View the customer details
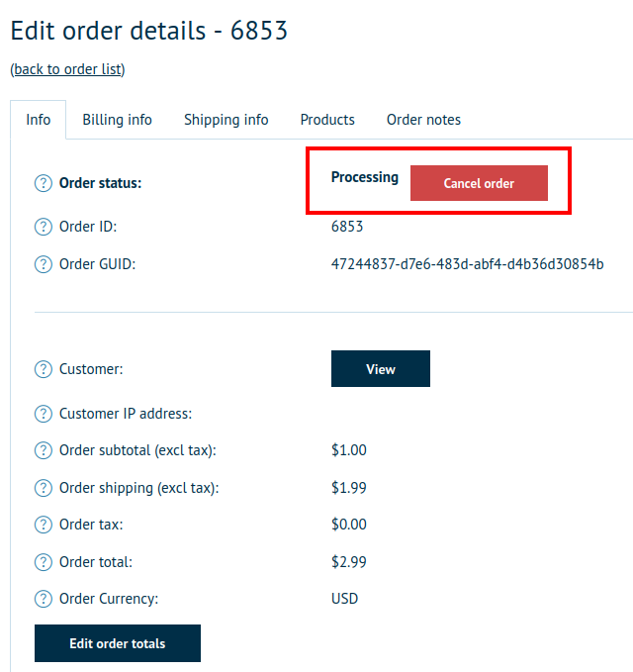This screenshot has height=672, width=633. (x=380, y=369)
